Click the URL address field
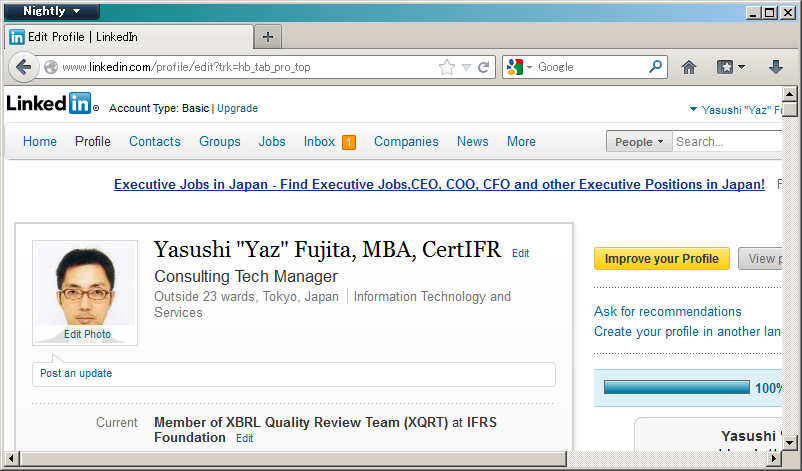Viewport: 802px width, 471px height. point(247,67)
